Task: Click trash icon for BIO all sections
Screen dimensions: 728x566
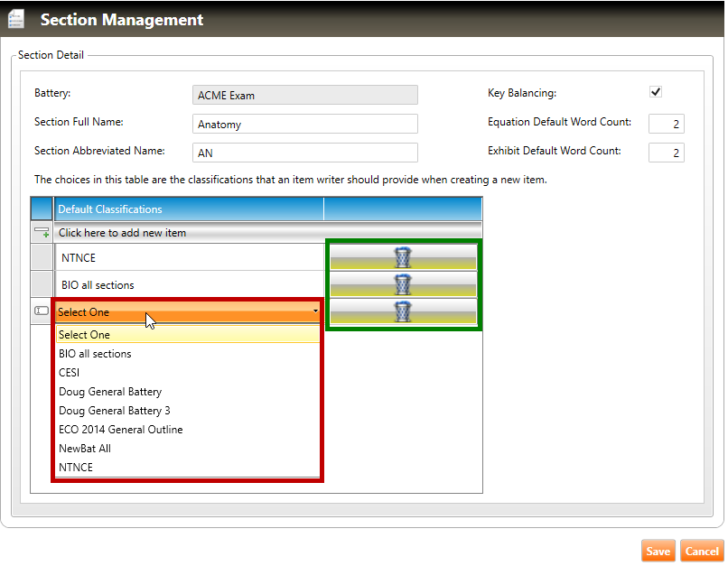Action: [403, 285]
